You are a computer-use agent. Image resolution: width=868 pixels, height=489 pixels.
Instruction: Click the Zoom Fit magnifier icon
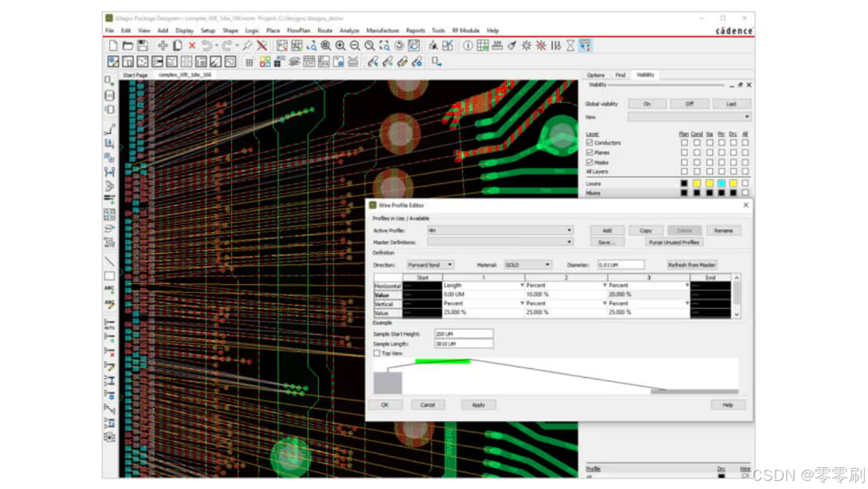[x=325, y=45]
